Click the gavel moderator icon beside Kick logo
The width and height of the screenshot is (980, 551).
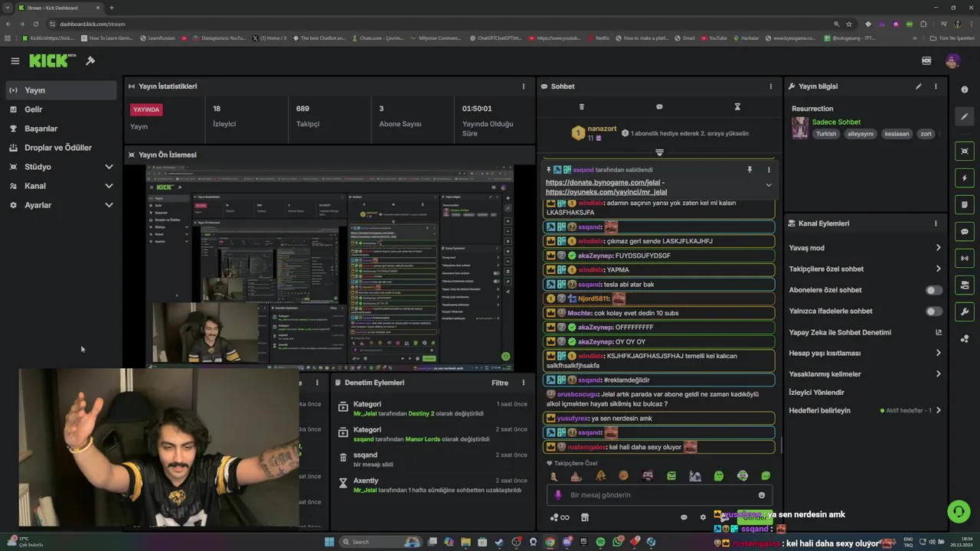(x=90, y=60)
